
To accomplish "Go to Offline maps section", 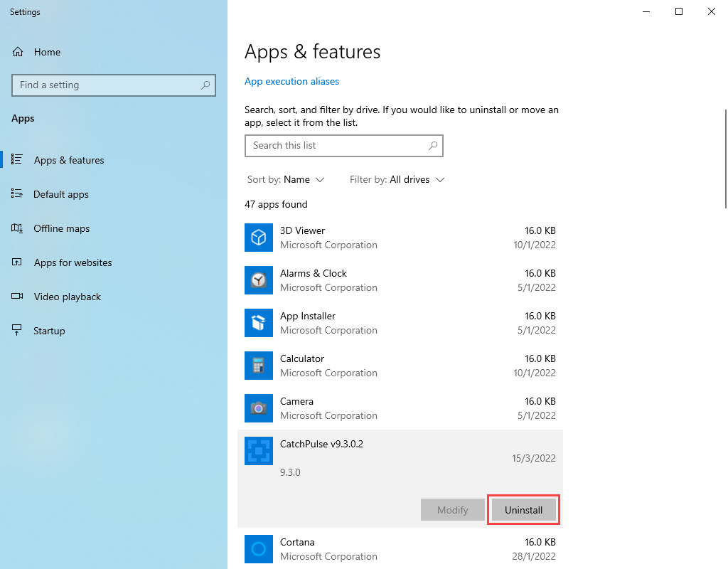I will [x=61, y=228].
